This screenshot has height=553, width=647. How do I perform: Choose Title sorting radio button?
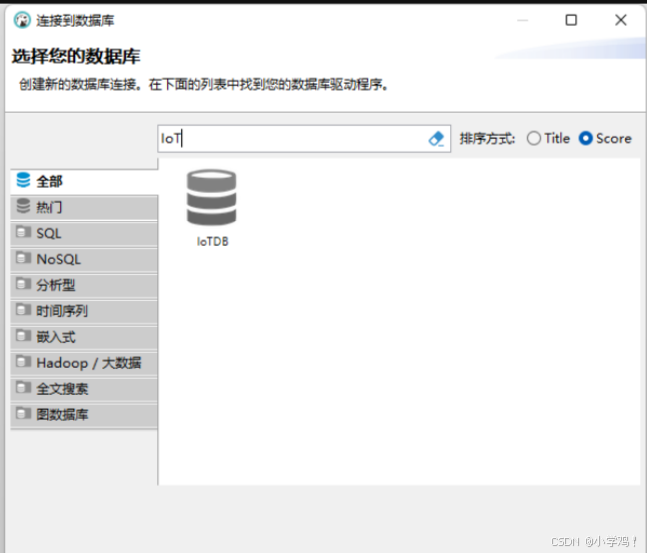(534, 138)
